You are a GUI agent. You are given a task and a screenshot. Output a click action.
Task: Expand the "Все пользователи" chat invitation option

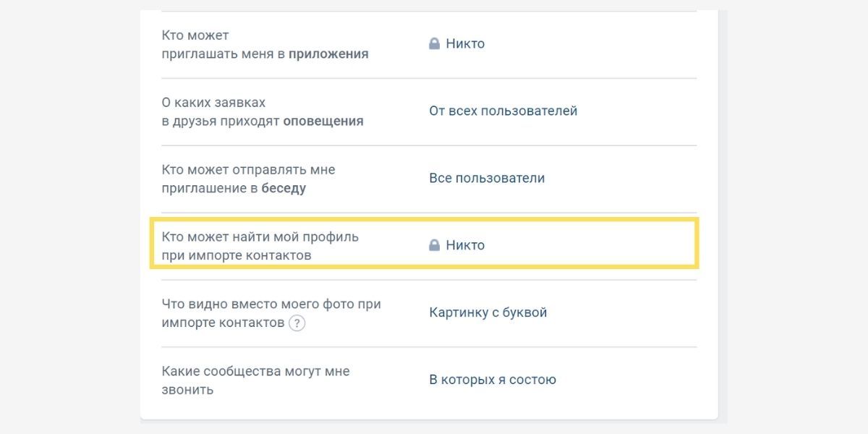pos(486,179)
